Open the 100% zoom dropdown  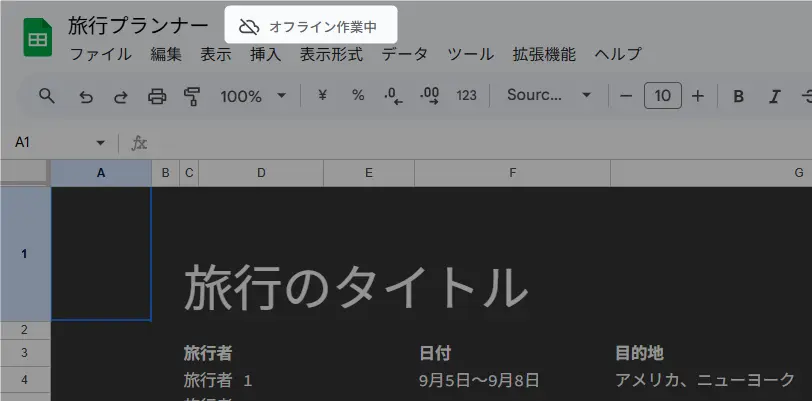(x=253, y=96)
